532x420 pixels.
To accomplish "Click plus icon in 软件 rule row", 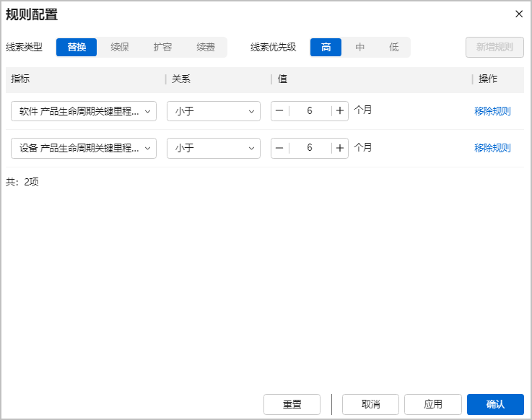I will (x=340, y=110).
